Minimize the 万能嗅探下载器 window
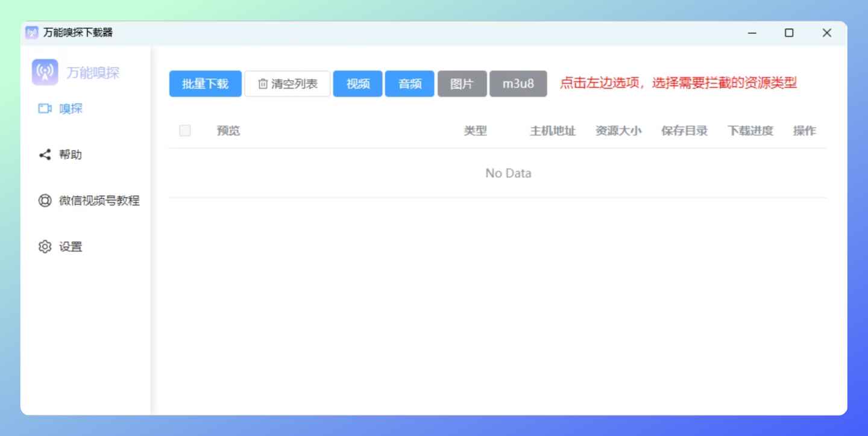 [x=752, y=33]
